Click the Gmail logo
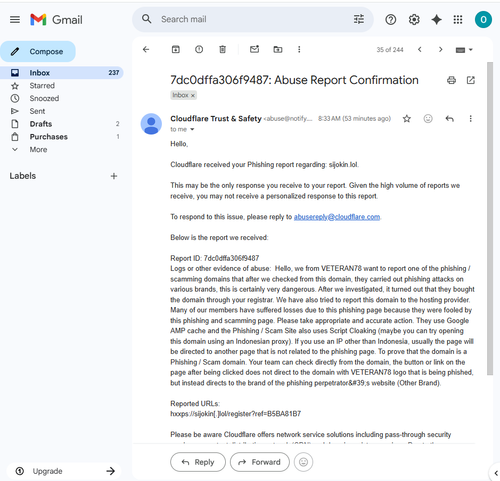This screenshot has width=500, height=481. click(x=56, y=20)
